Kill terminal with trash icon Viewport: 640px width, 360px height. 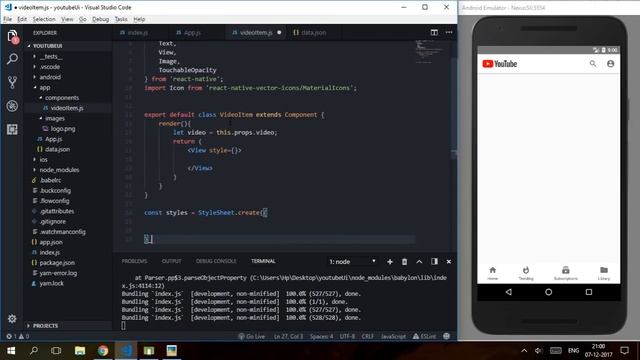(404, 262)
